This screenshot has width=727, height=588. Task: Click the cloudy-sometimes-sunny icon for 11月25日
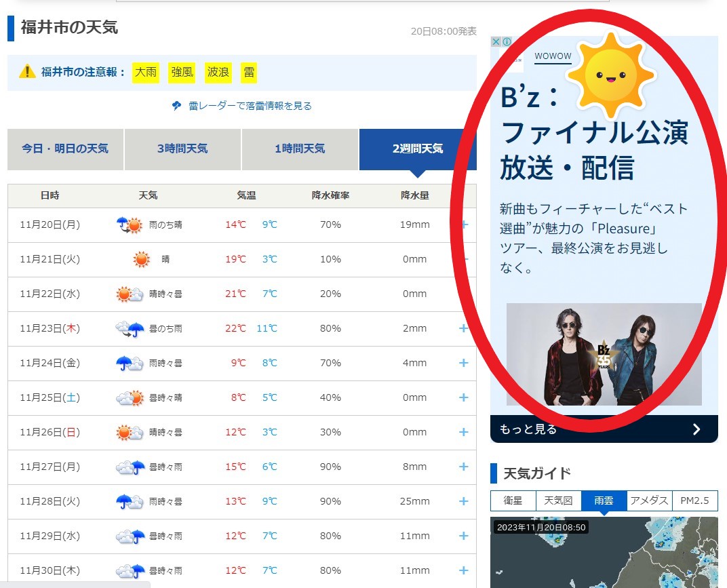(130, 398)
